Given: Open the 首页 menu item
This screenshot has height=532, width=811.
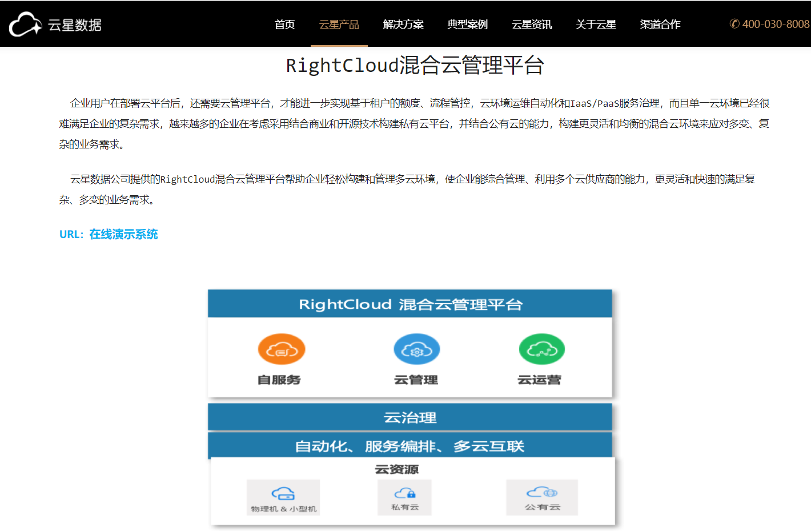Looking at the screenshot, I should (284, 25).
